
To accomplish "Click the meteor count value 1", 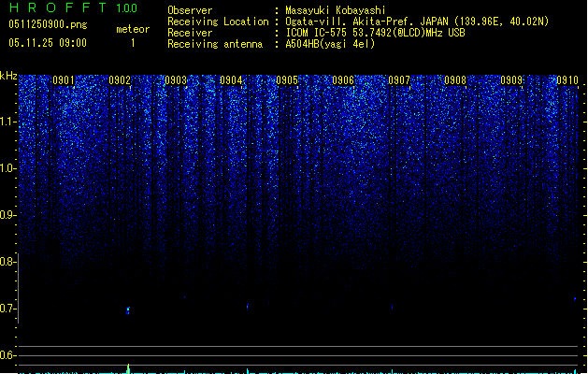I will pyautogui.click(x=133, y=43).
